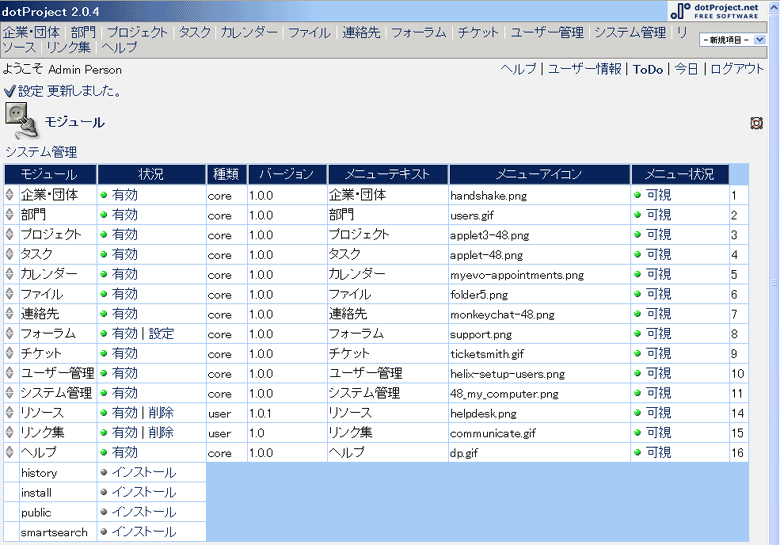The height and width of the screenshot is (545, 780).
Task: Click 今日 link in user bar
Action: pos(686,69)
